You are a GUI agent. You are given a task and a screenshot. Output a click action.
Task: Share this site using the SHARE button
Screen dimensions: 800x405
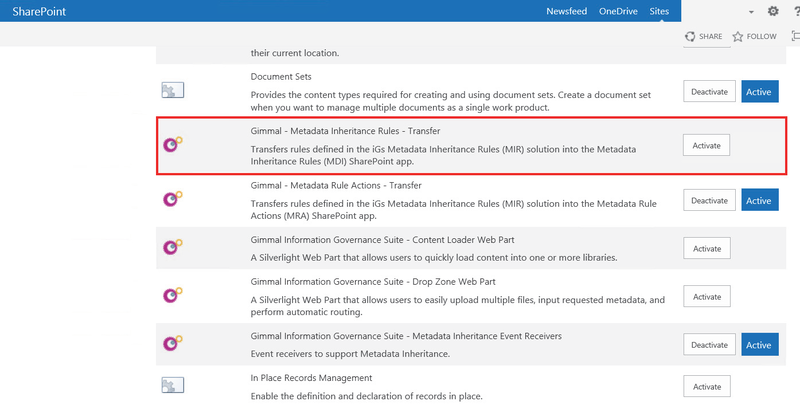click(x=703, y=36)
